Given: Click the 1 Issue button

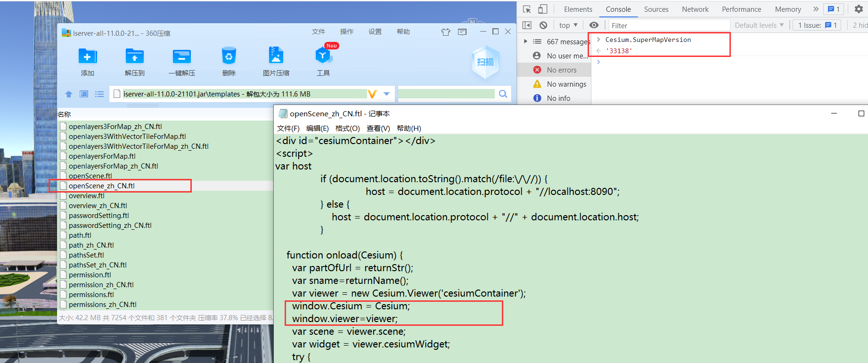Looking at the screenshot, I should tap(817, 25).
